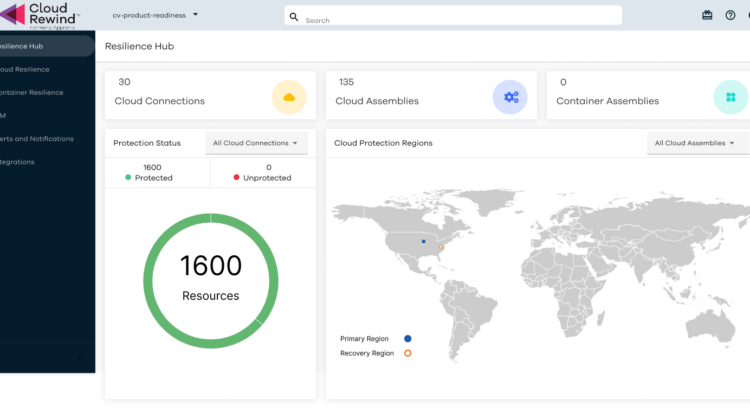Click the 1600 Protected status count

click(x=153, y=172)
